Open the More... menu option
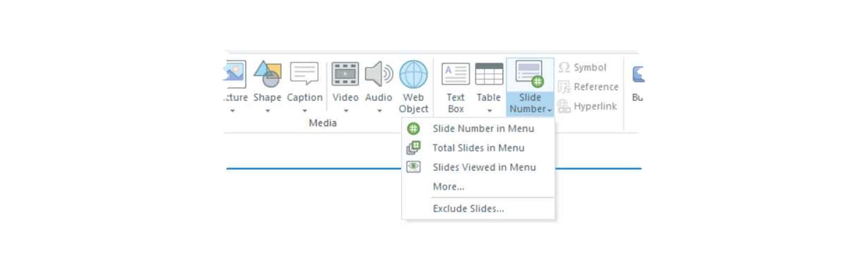This screenshot has height=275, width=868. click(448, 187)
